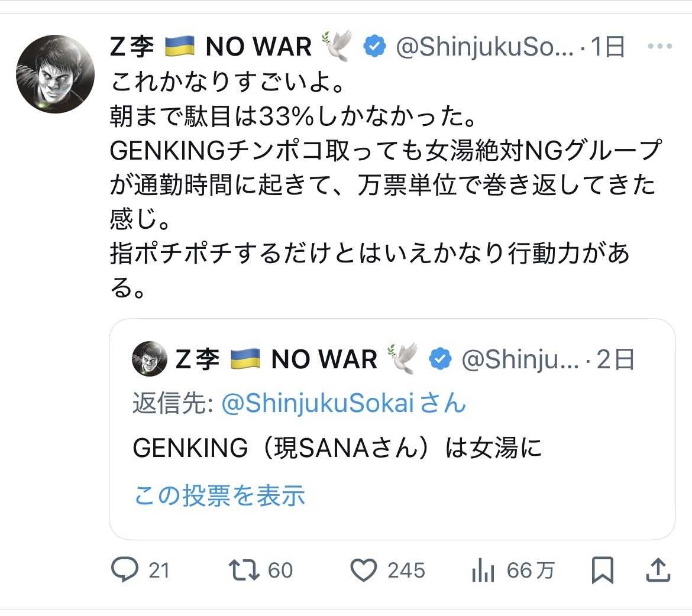This screenshot has height=616, width=692.
Task: Click the blue verified badge on main tweet
Action: point(374,47)
